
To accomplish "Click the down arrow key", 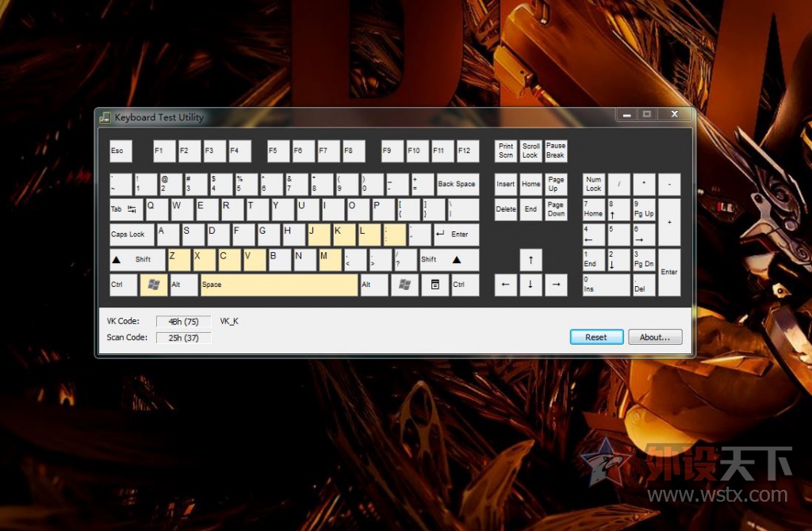I will tap(530, 285).
